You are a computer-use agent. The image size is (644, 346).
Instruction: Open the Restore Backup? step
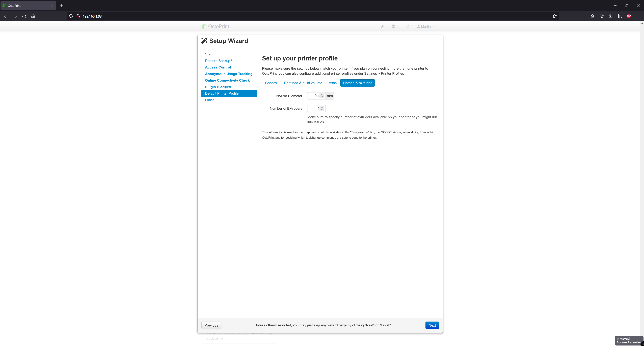pos(219,61)
